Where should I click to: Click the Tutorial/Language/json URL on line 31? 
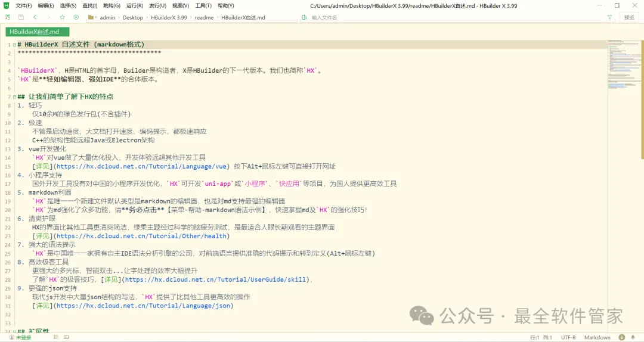[x=143, y=306]
